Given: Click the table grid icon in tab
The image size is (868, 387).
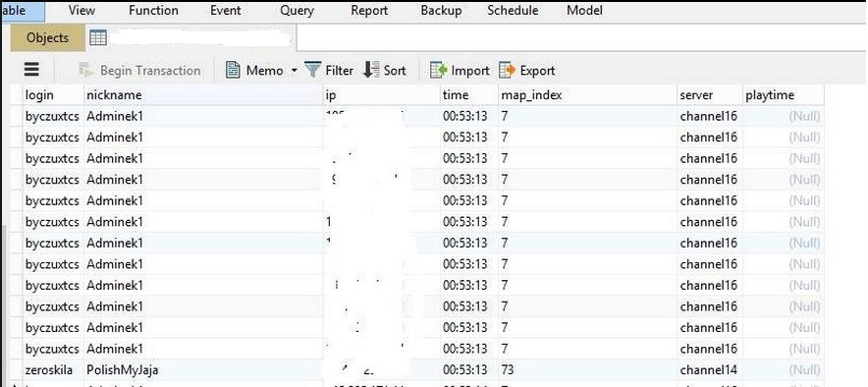Looking at the screenshot, I should (x=98, y=37).
